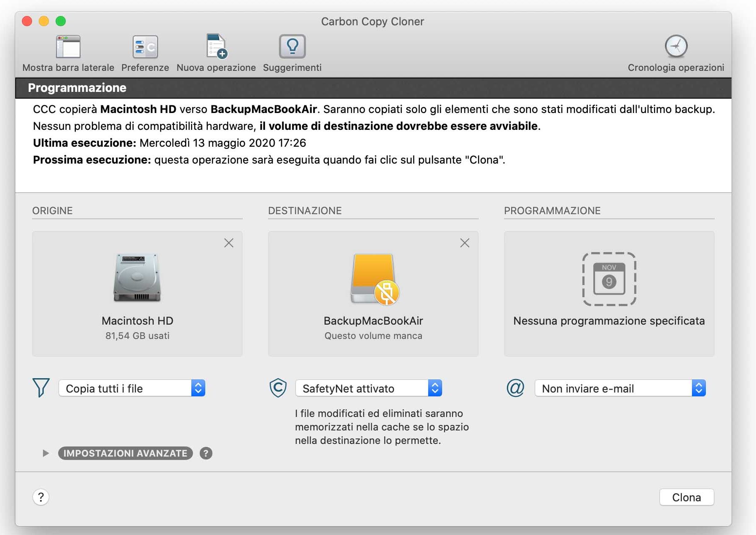
Task: Open the Suggerimenti lightbulb icon
Action: (292, 46)
